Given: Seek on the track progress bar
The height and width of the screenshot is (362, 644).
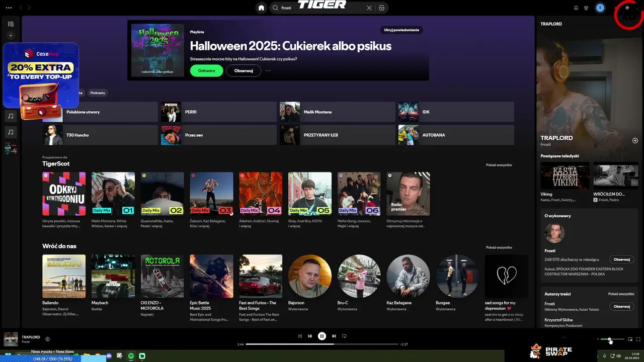Looking at the screenshot, I should tap(322, 344).
